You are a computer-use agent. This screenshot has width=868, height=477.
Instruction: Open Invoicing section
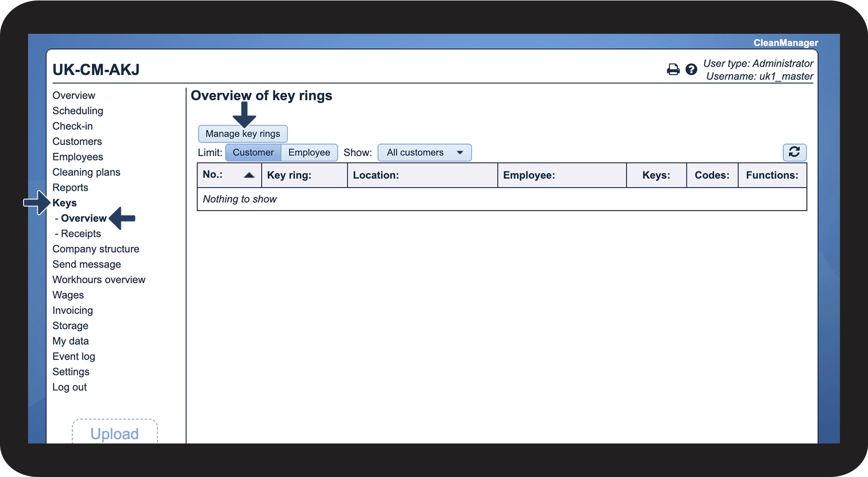[x=73, y=310]
